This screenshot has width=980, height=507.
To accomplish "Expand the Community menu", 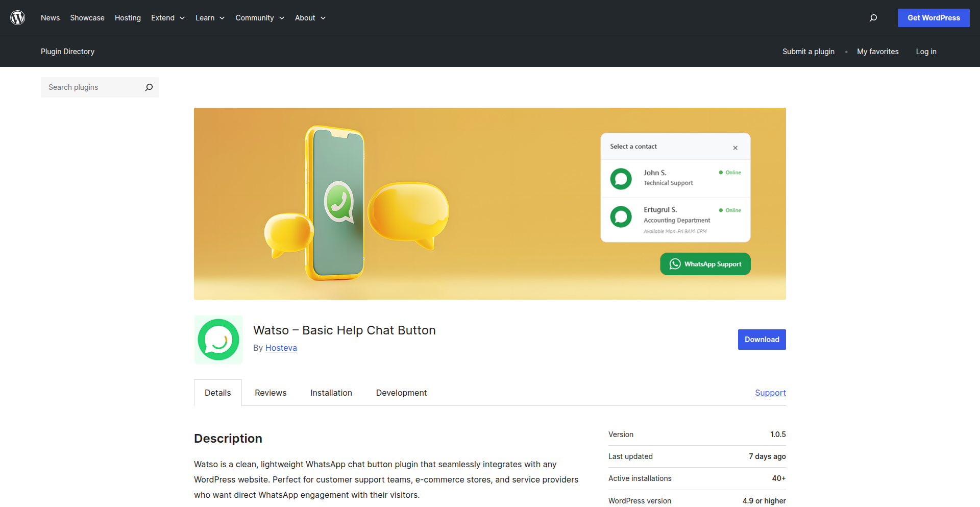I will tap(260, 18).
